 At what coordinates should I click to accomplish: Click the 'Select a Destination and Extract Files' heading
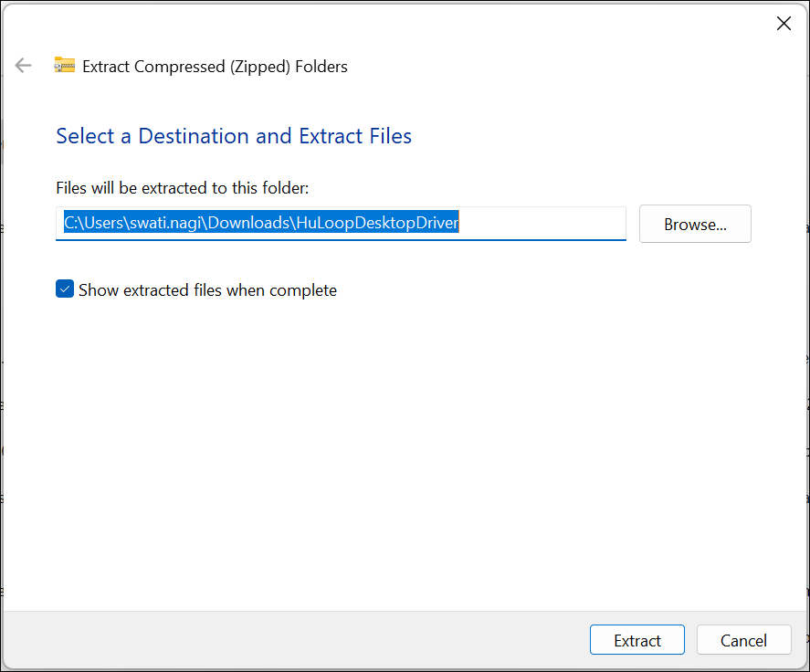pyautogui.click(x=234, y=136)
